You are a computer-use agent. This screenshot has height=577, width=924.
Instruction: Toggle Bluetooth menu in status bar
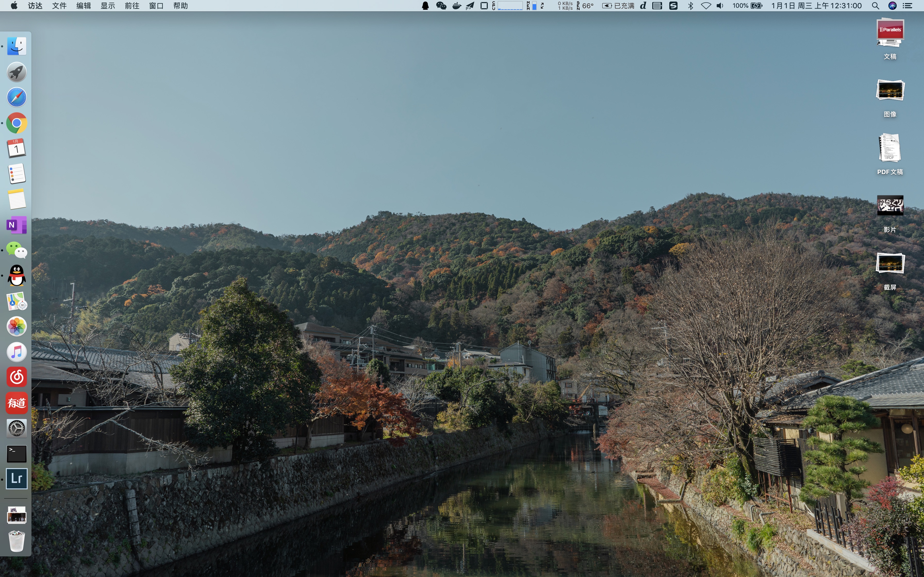click(690, 6)
